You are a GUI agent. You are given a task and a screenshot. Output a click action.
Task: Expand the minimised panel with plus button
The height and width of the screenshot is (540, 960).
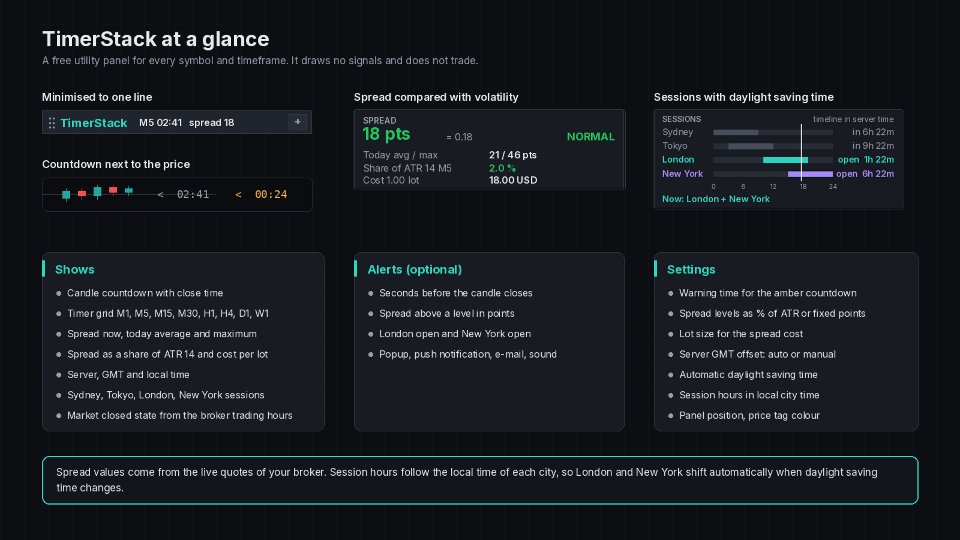click(298, 122)
